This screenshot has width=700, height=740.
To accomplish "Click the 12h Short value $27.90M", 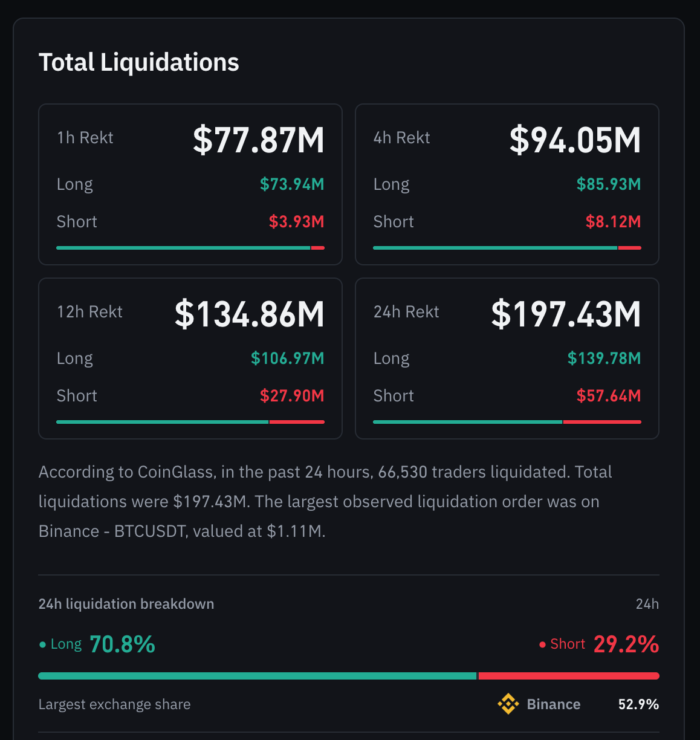I will click(292, 396).
